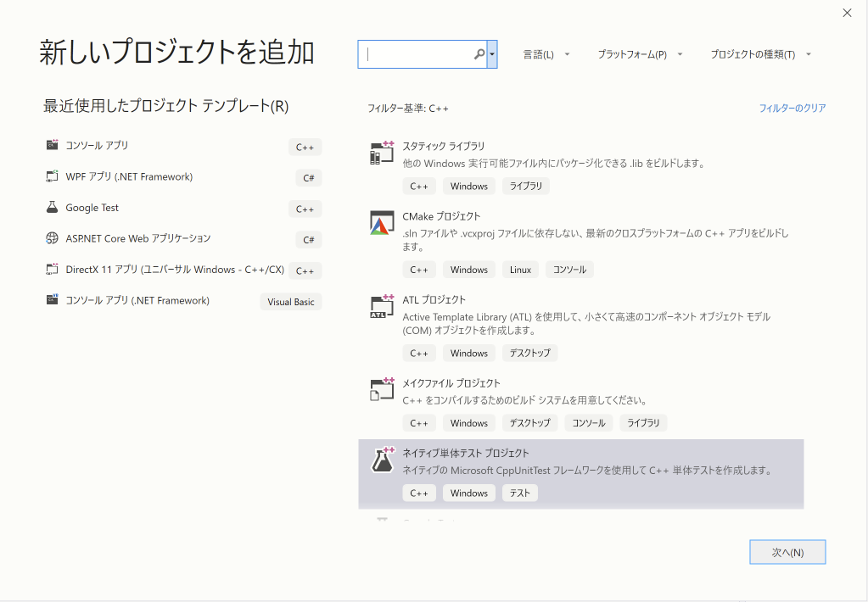Select the ネイティブ単体テスト プロジェクト template title
The image size is (868, 602).
[466, 453]
